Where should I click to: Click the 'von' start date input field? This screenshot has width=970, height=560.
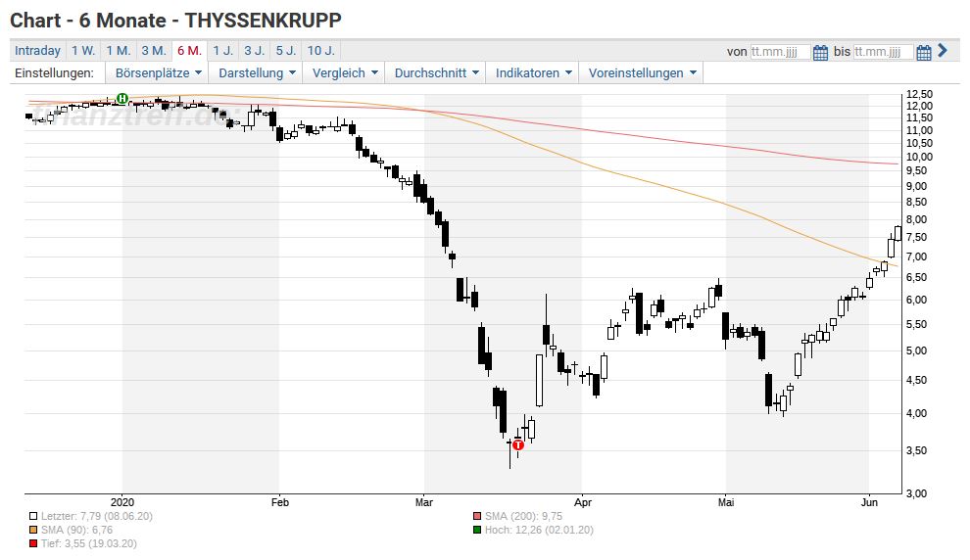(780, 52)
